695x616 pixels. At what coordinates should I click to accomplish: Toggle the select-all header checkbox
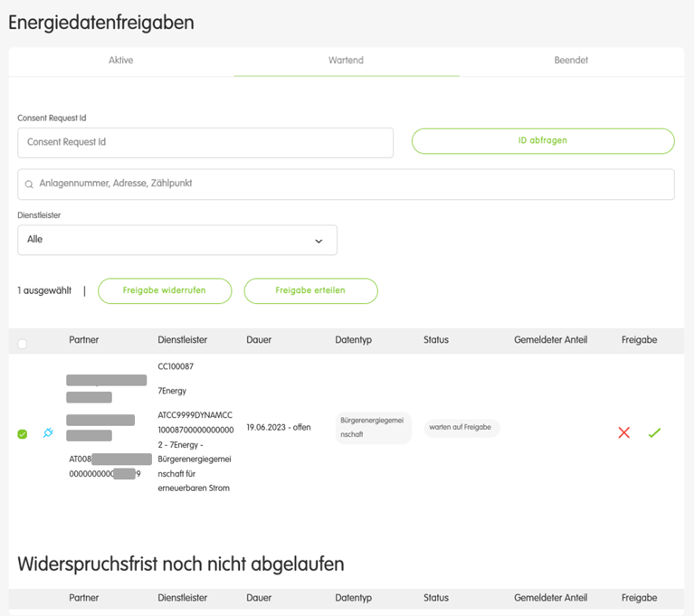[x=23, y=344]
